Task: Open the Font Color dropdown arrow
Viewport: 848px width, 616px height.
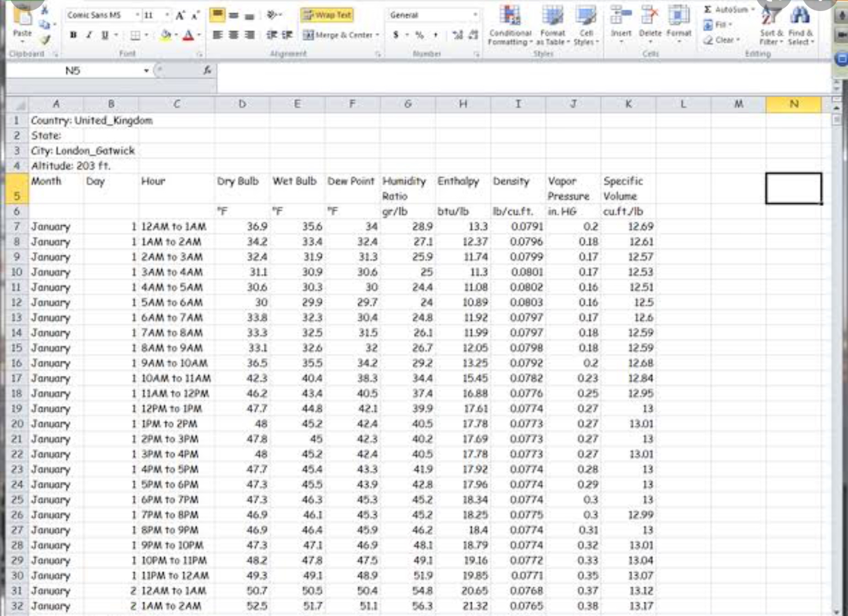Action: click(199, 35)
